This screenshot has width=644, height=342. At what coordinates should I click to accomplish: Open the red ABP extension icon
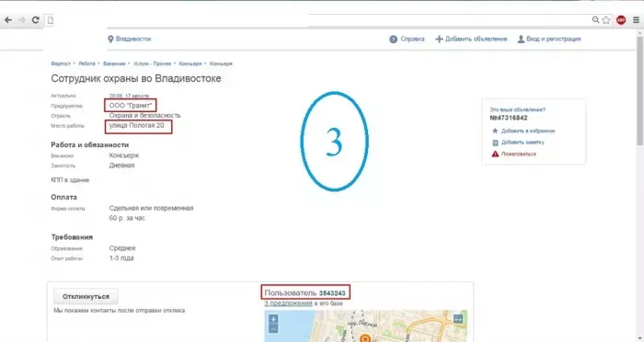point(621,19)
